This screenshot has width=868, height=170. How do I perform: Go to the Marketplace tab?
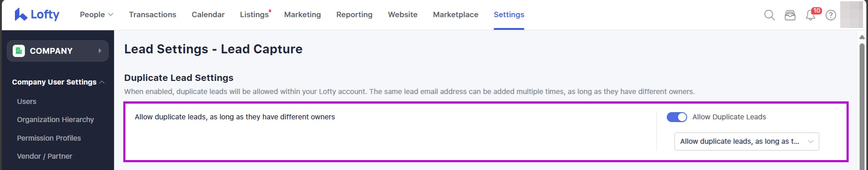click(x=455, y=14)
